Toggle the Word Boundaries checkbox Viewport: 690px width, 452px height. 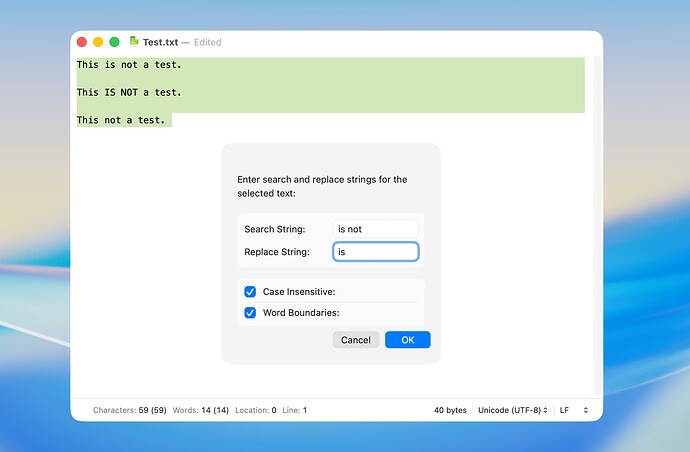(250, 312)
